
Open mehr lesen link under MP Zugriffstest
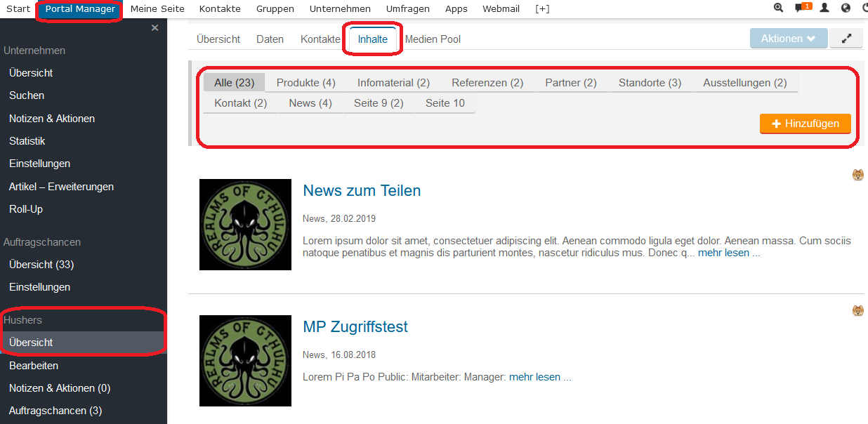534,377
